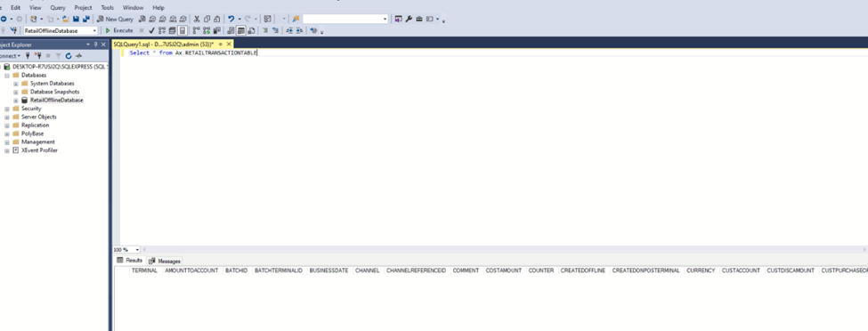Pin the Object Explorer panel with pushpin
Screen dimensions: 868x331
pyautogui.click(x=96, y=44)
